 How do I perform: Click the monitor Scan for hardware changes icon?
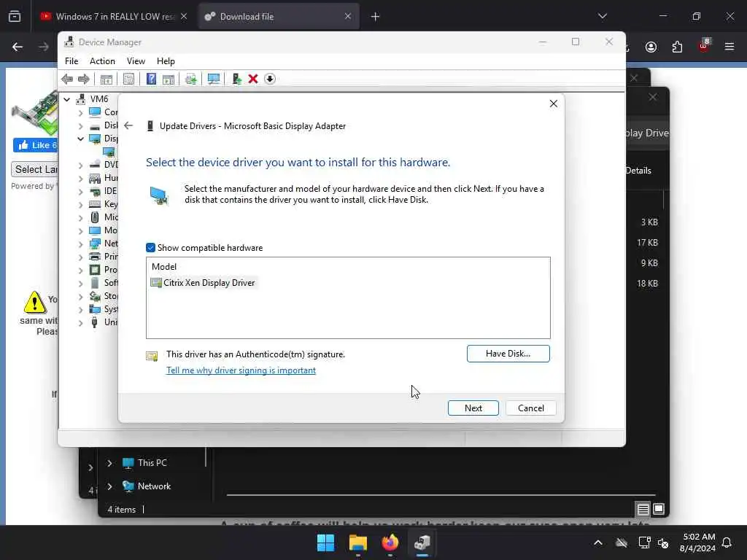[x=214, y=79]
